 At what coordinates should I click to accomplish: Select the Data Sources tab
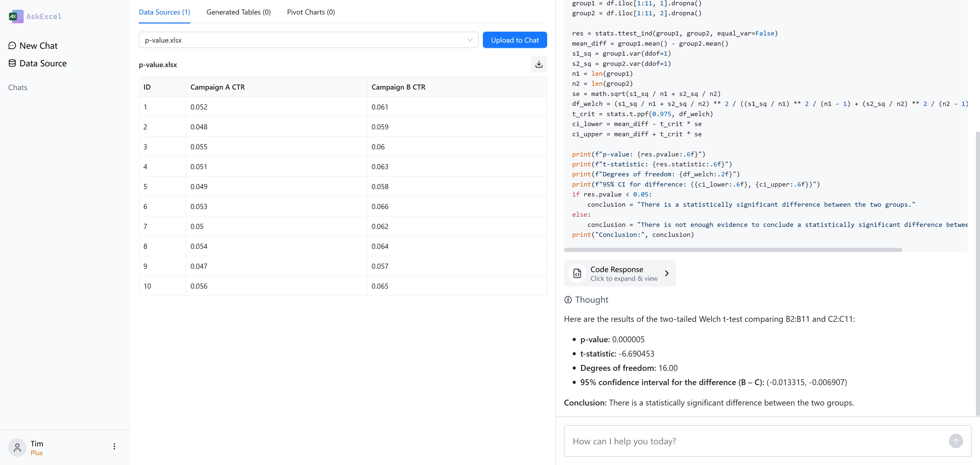(164, 12)
